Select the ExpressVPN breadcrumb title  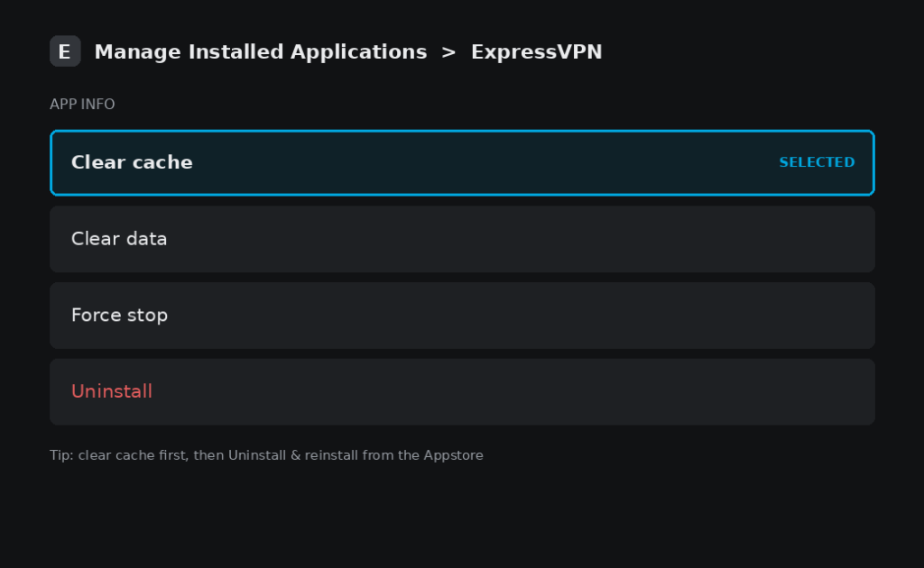click(x=536, y=51)
